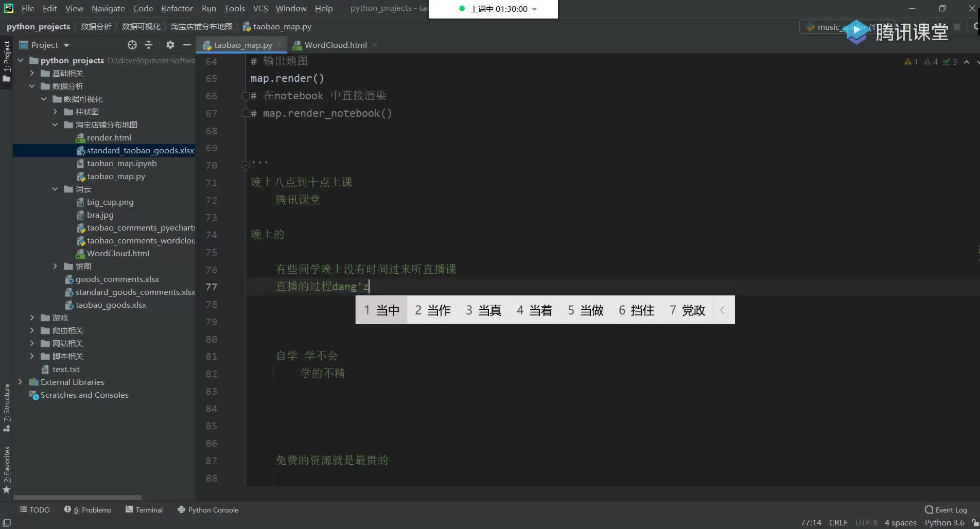The height and width of the screenshot is (529, 980).
Task: Collapse the 数据分析 folder
Action: pos(32,86)
